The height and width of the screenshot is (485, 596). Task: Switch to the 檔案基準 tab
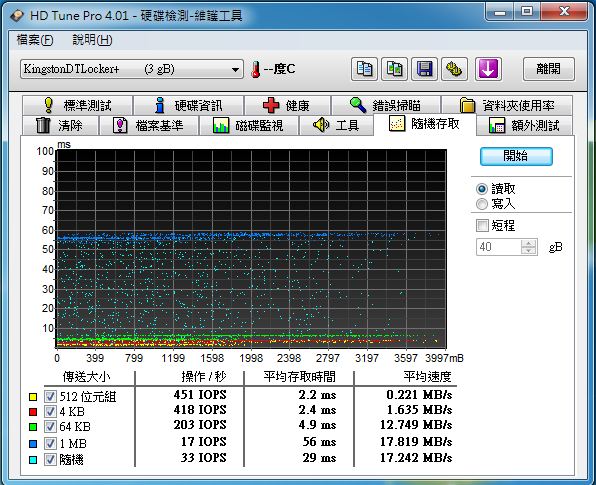149,125
